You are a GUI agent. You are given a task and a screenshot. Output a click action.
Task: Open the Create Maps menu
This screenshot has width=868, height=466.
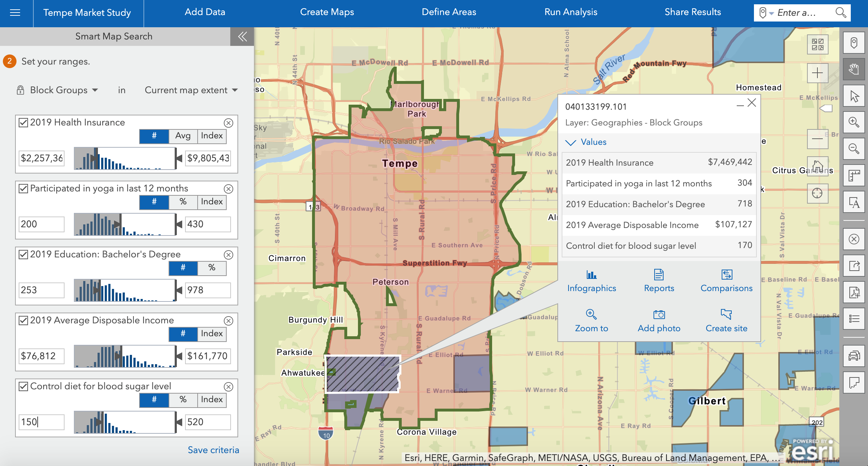click(x=327, y=12)
